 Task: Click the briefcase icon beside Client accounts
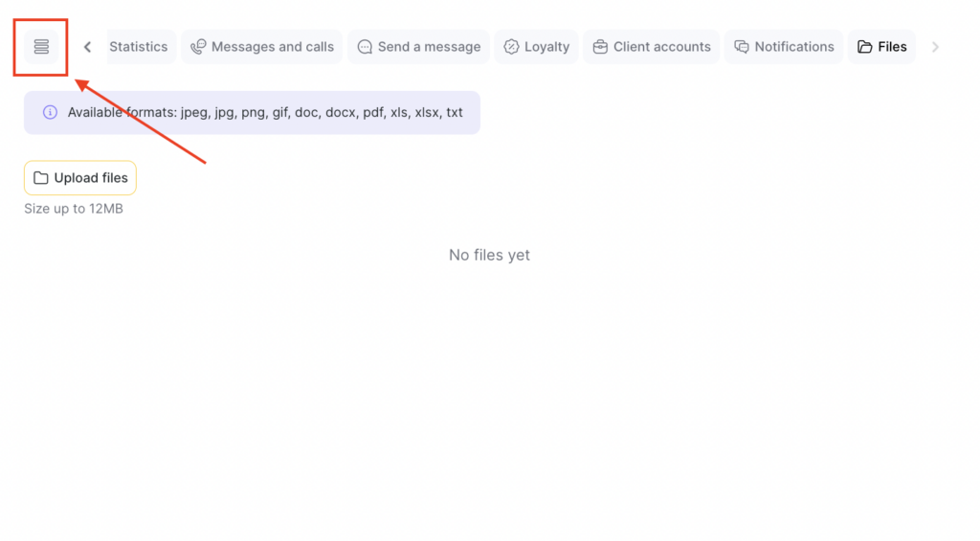click(600, 47)
